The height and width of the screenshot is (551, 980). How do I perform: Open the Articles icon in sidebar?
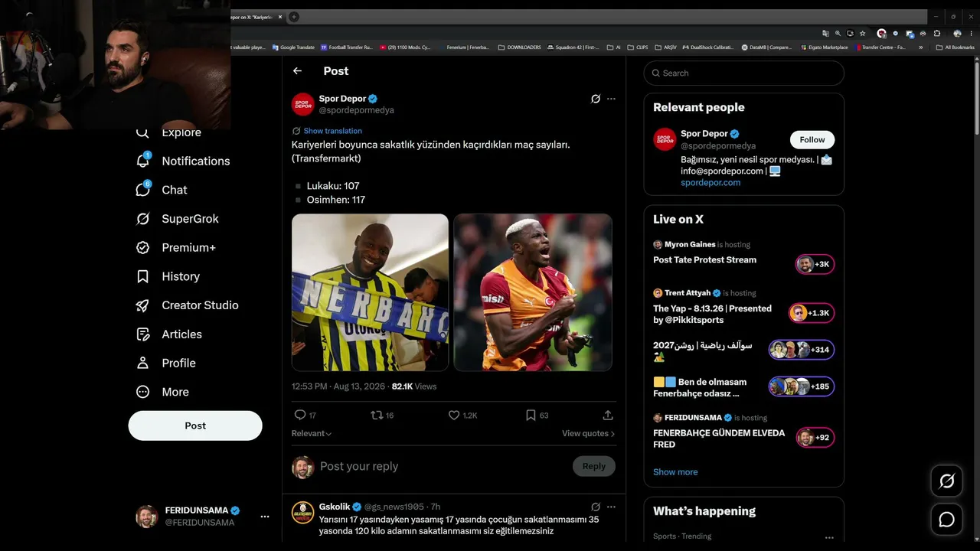143,334
